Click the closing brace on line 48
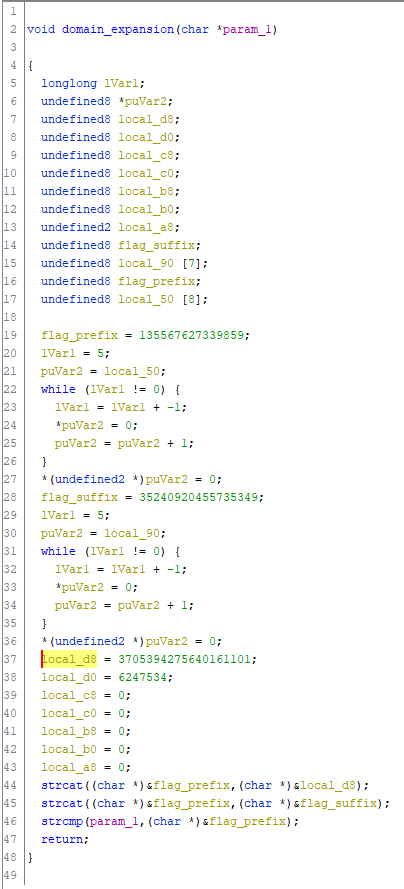This screenshot has width=404, height=889. coord(30,857)
